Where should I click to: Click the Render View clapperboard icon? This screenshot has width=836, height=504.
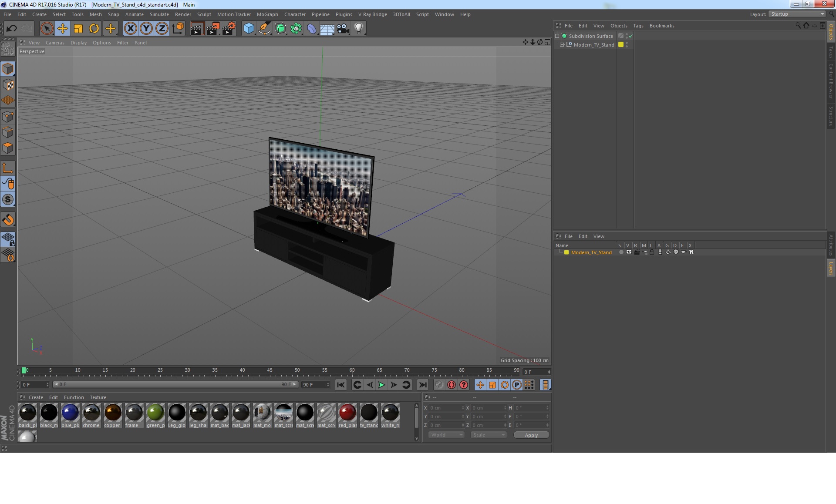click(197, 29)
